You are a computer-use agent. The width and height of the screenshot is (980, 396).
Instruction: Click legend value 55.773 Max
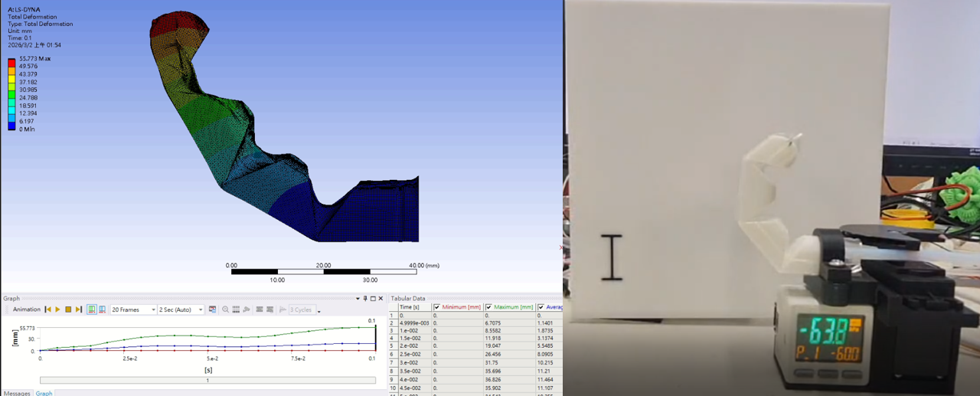[x=34, y=58]
